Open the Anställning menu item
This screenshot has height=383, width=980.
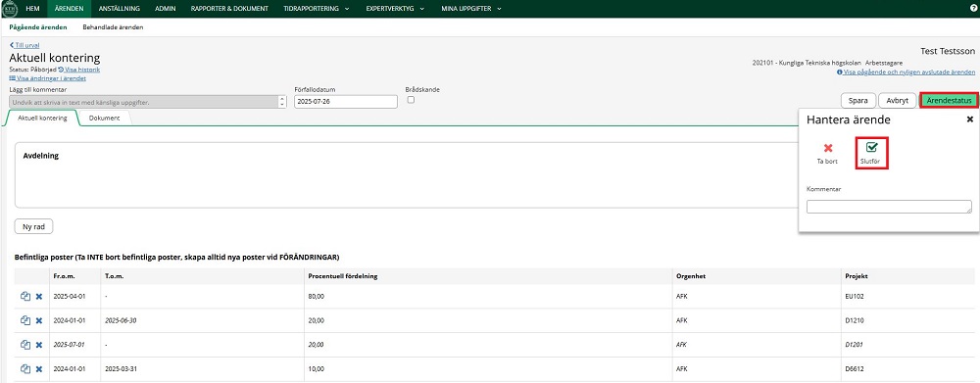click(120, 9)
